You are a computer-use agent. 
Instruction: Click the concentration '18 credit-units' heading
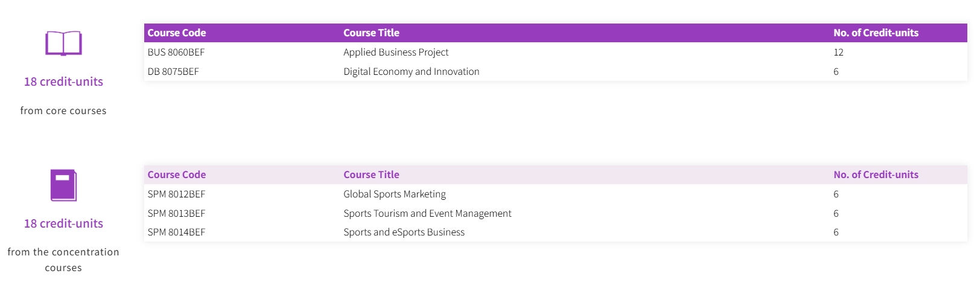click(63, 223)
